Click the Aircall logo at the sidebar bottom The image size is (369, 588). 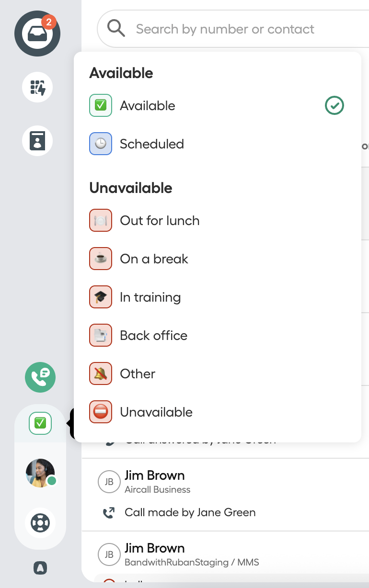click(x=40, y=568)
